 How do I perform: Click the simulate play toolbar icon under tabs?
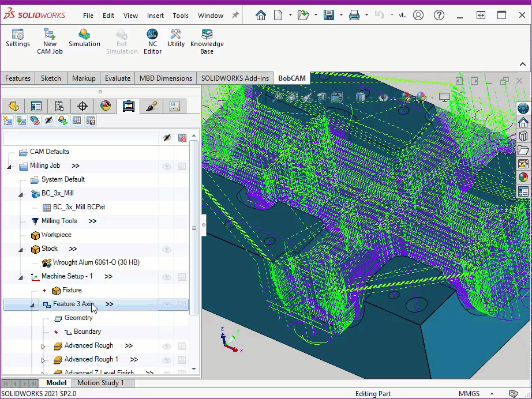(63, 121)
